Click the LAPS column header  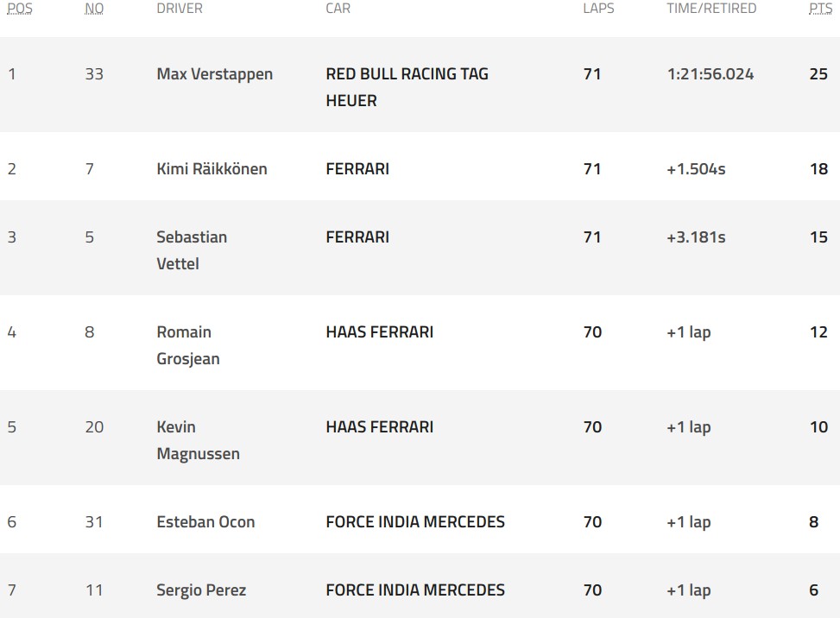point(598,9)
